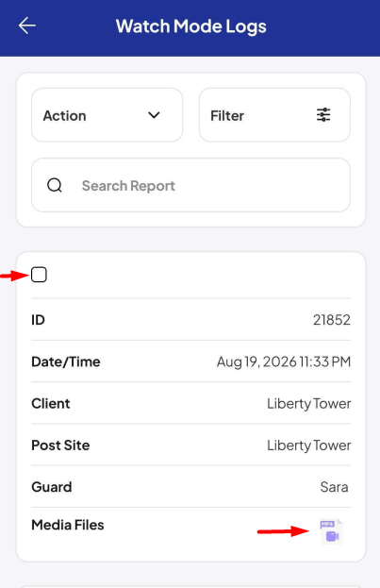Screen dimensions: 380x588
Task: Click the magnifying glass search icon
Action: coord(55,185)
